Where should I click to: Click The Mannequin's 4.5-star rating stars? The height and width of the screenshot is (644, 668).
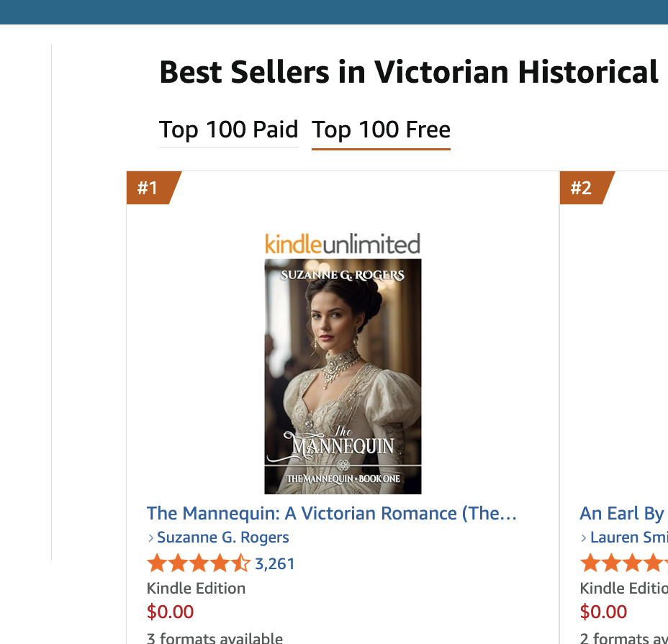coord(198,563)
